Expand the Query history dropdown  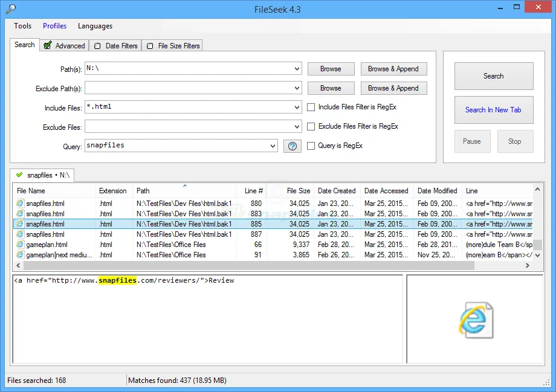click(x=273, y=146)
